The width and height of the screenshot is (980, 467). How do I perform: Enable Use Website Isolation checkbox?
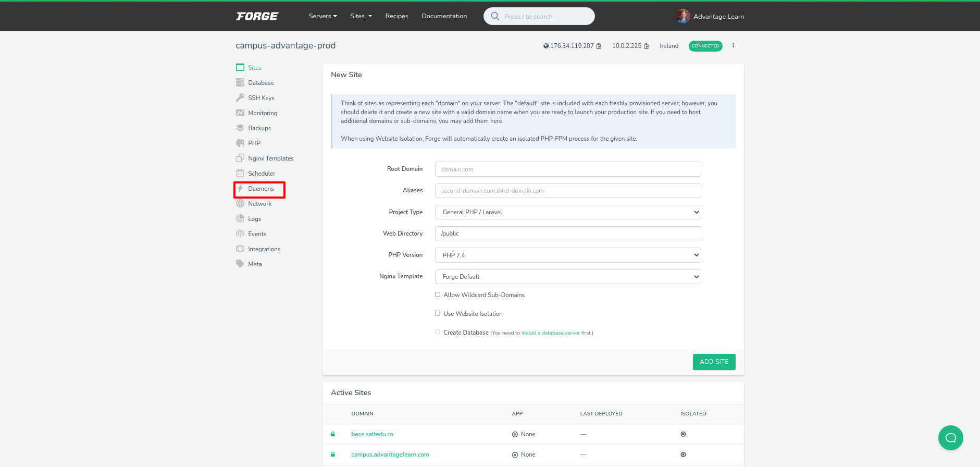click(x=438, y=313)
